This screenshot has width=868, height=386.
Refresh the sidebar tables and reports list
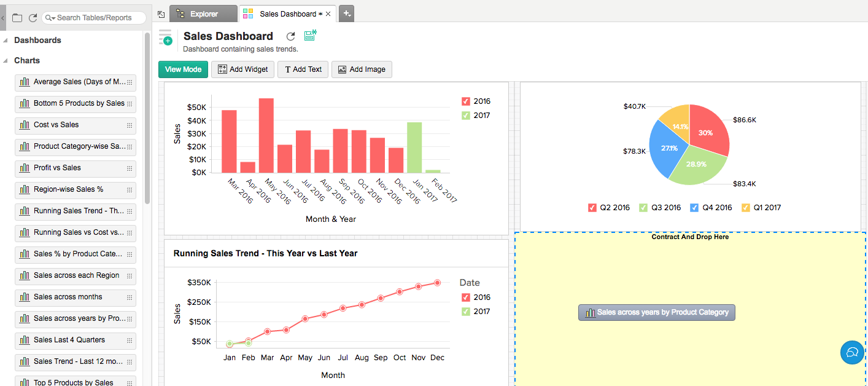[33, 18]
